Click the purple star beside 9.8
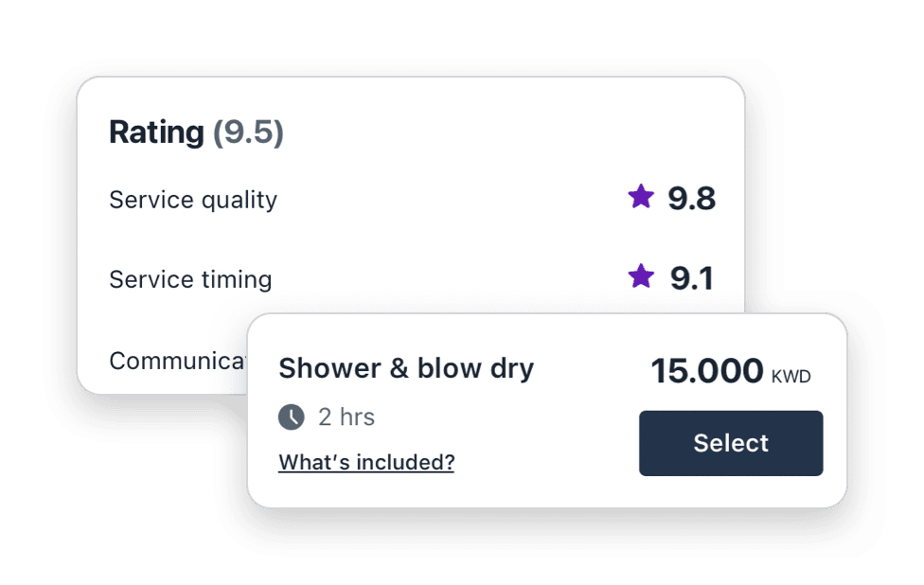This screenshot has width=924, height=585. click(x=641, y=197)
